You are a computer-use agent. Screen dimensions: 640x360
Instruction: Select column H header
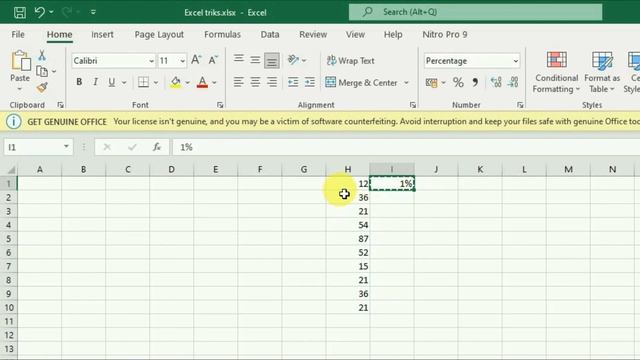coord(348,169)
